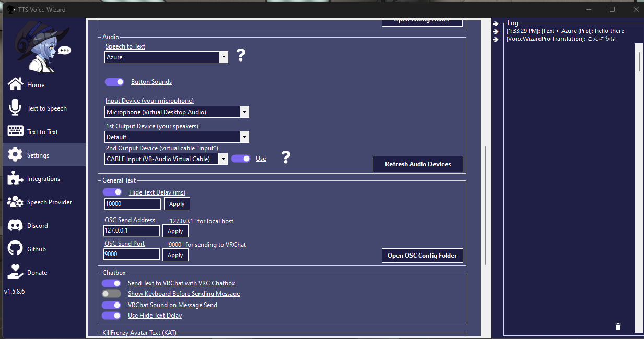Clear the log with the trash icon
Image resolution: width=644 pixels, height=339 pixels.
[x=618, y=326]
